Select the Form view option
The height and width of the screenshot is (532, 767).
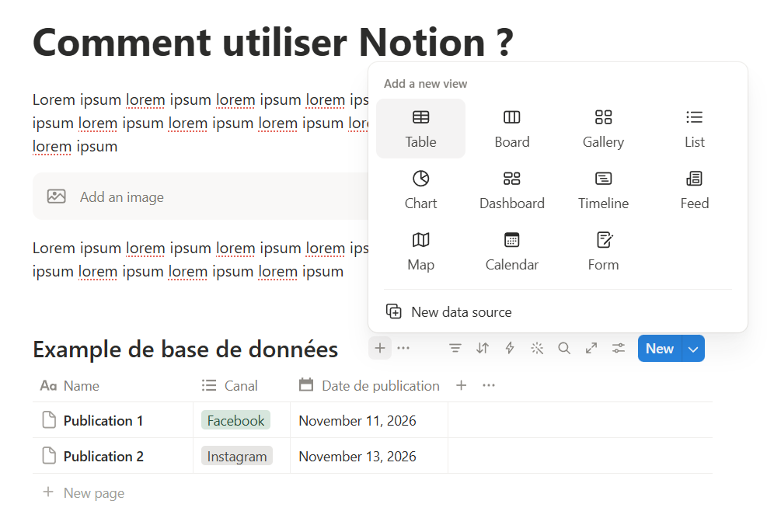pyautogui.click(x=603, y=252)
